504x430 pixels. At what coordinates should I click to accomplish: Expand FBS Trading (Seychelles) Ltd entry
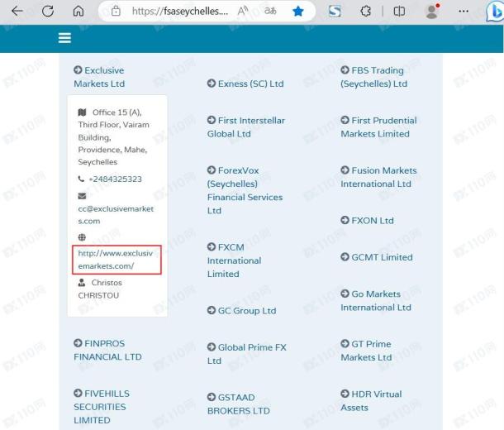373,77
